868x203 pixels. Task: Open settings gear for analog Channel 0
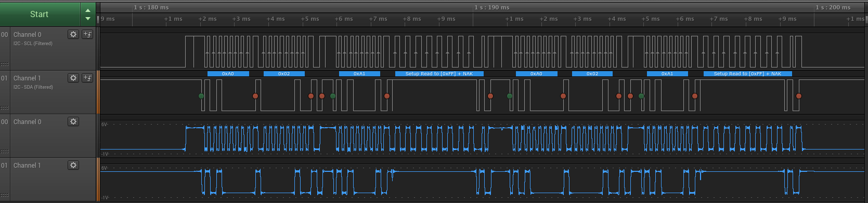coord(73,121)
